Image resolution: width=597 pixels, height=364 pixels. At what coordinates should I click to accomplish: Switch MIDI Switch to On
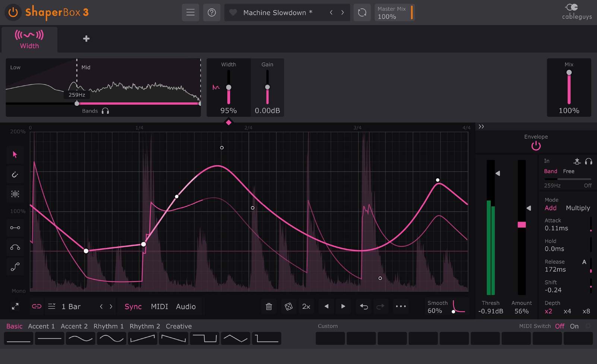click(x=574, y=326)
